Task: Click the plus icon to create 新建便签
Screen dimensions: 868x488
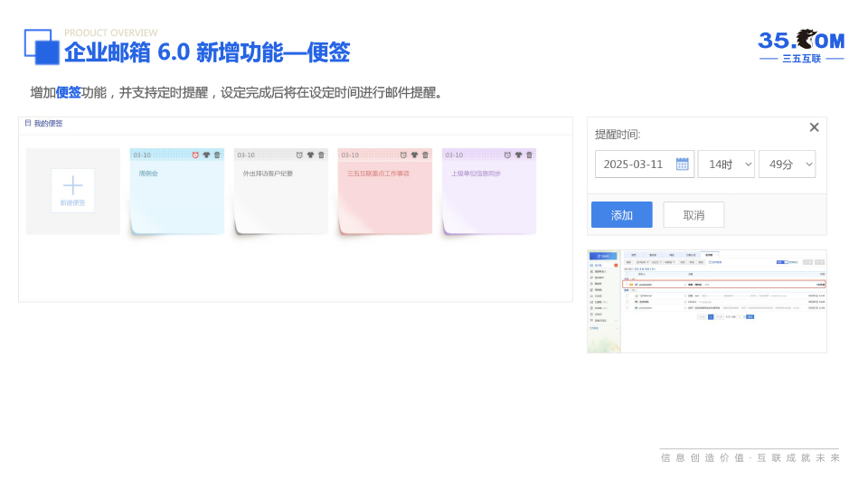Action: pos(72,186)
